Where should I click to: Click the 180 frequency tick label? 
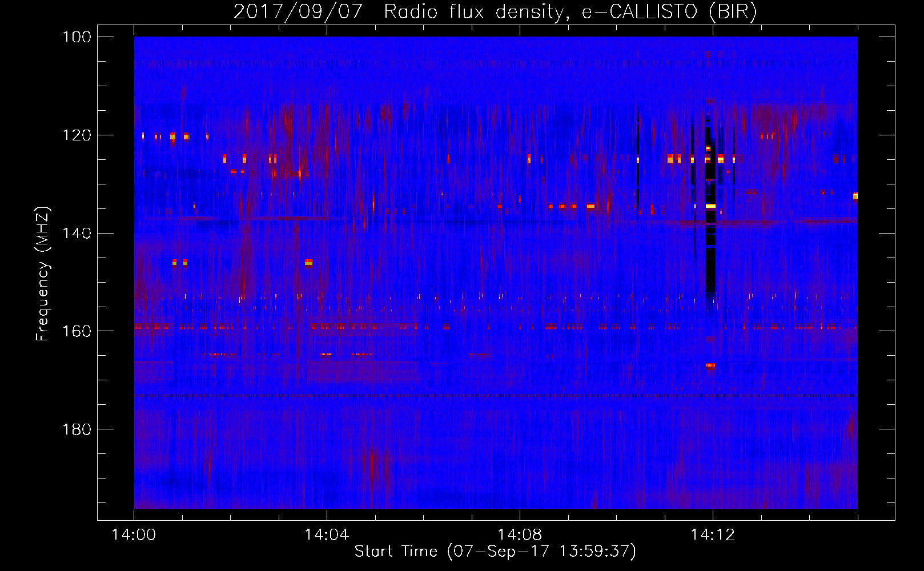pyautogui.click(x=77, y=429)
